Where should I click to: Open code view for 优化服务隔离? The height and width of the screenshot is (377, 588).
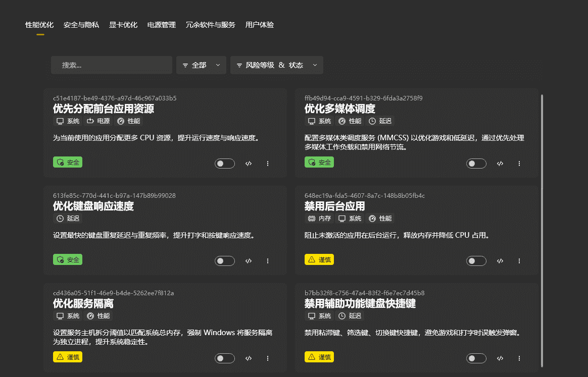tap(248, 358)
